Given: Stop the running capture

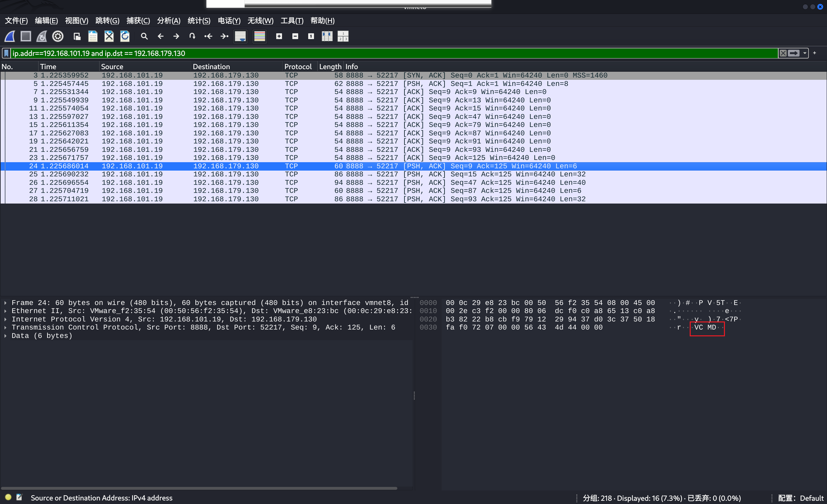Looking at the screenshot, I should point(26,36).
